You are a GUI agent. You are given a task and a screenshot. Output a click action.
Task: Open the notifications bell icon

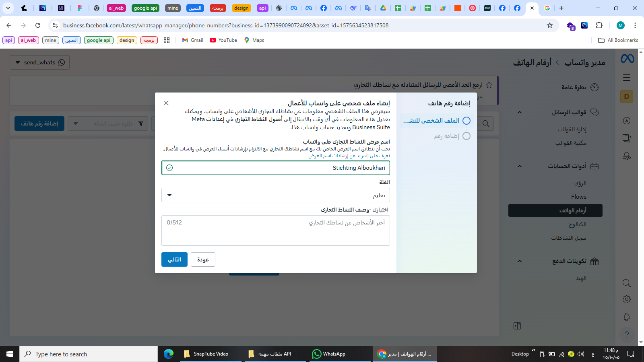(627, 317)
